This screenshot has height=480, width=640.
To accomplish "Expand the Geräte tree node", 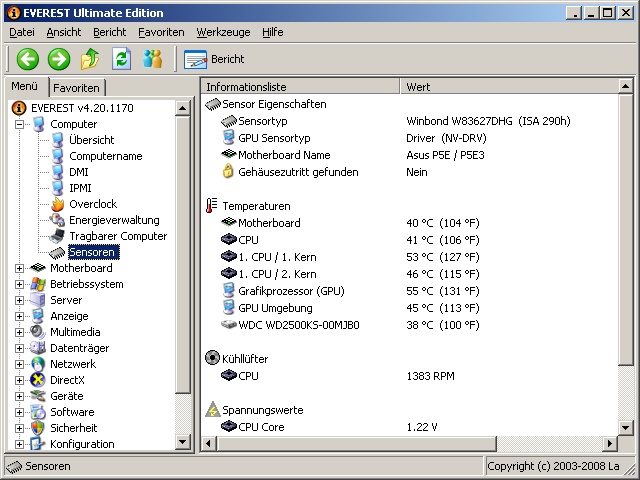I will (x=19, y=396).
